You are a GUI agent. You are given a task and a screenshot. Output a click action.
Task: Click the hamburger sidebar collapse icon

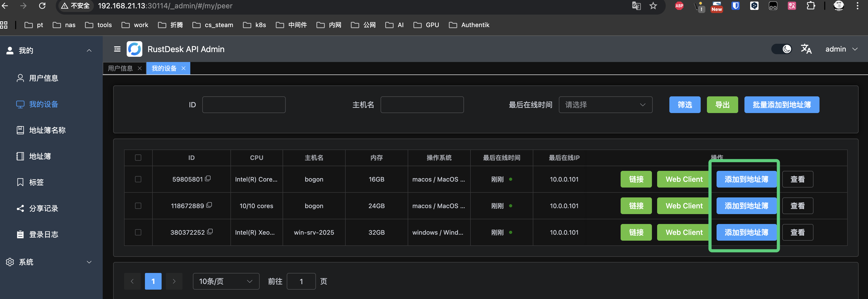click(x=117, y=49)
